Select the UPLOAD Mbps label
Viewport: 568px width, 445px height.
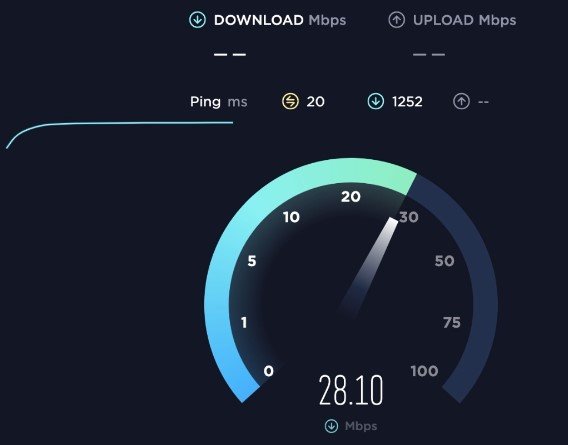[x=465, y=20]
